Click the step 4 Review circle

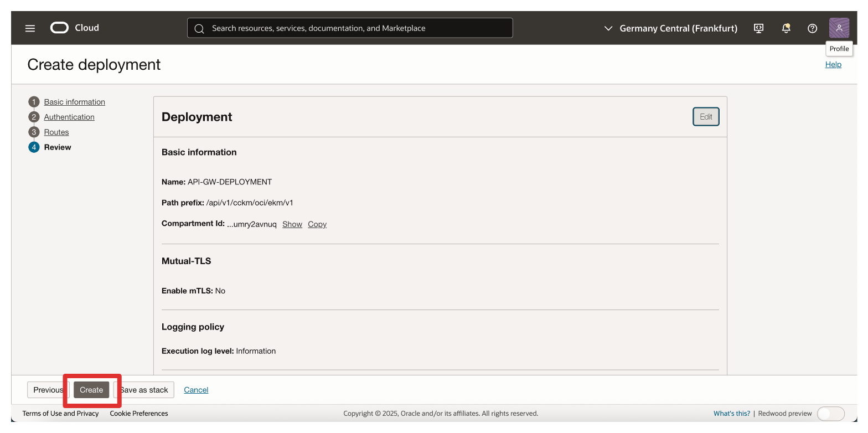tap(34, 147)
